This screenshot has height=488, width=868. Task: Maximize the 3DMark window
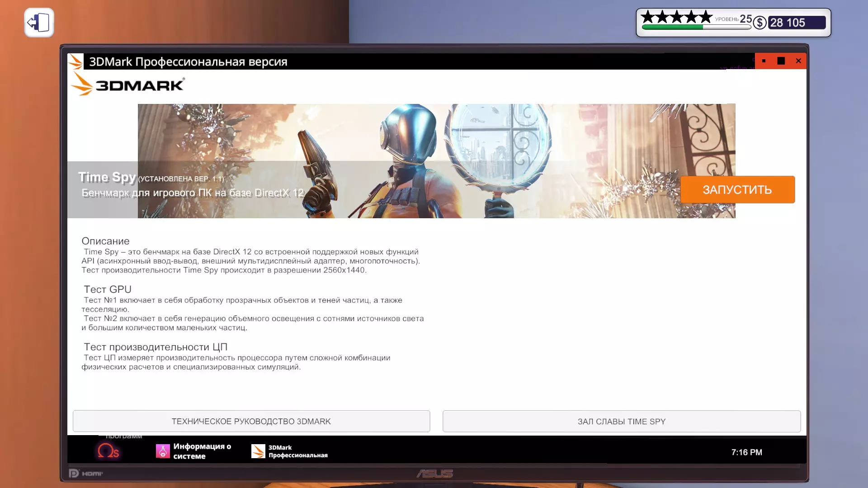781,61
